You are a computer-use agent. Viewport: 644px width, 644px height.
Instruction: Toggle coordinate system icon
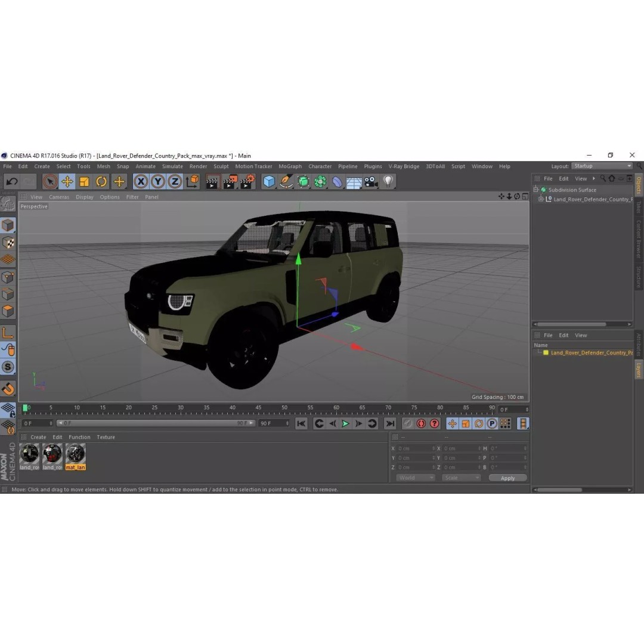click(192, 181)
